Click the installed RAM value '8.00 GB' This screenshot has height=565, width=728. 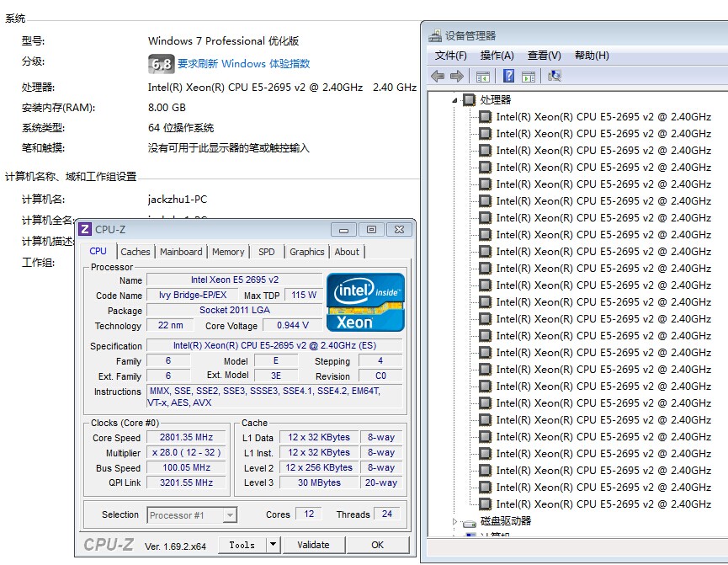pyautogui.click(x=167, y=107)
